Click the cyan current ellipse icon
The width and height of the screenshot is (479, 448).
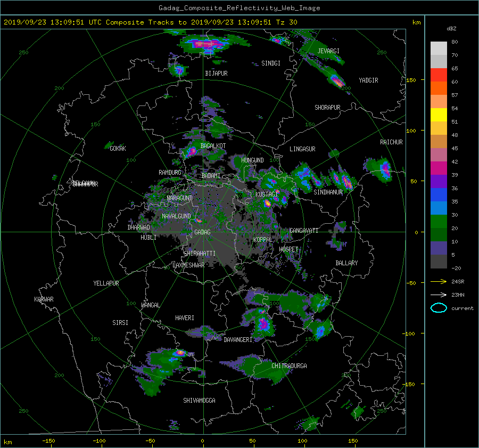[x=439, y=308]
